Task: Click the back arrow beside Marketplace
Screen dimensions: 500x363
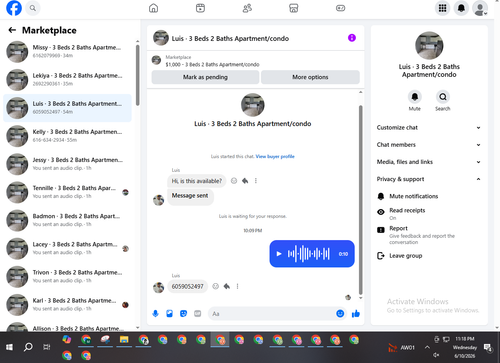Action: click(x=12, y=30)
